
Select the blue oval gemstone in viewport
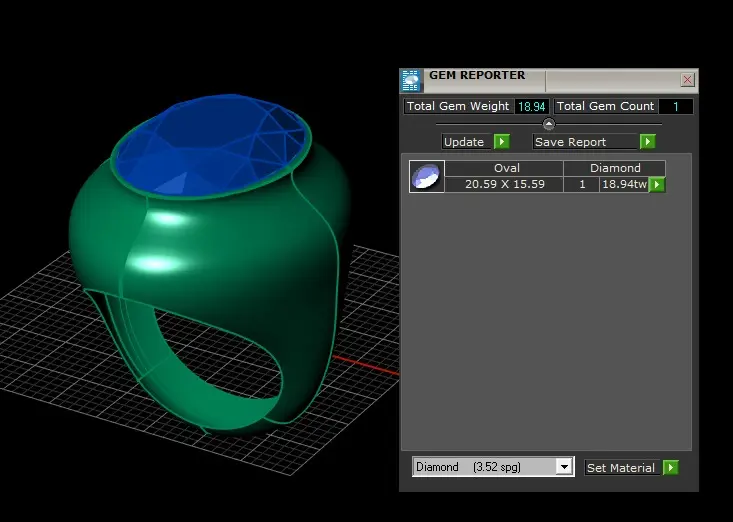[210, 146]
